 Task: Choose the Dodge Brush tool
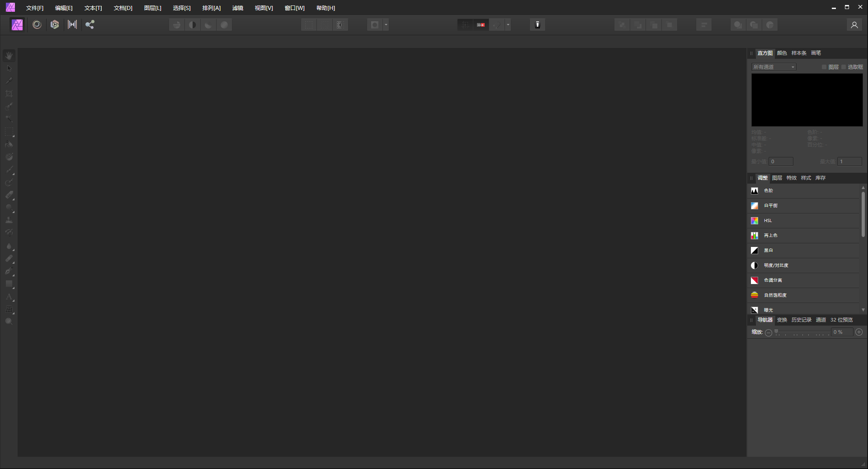[x=9, y=208]
